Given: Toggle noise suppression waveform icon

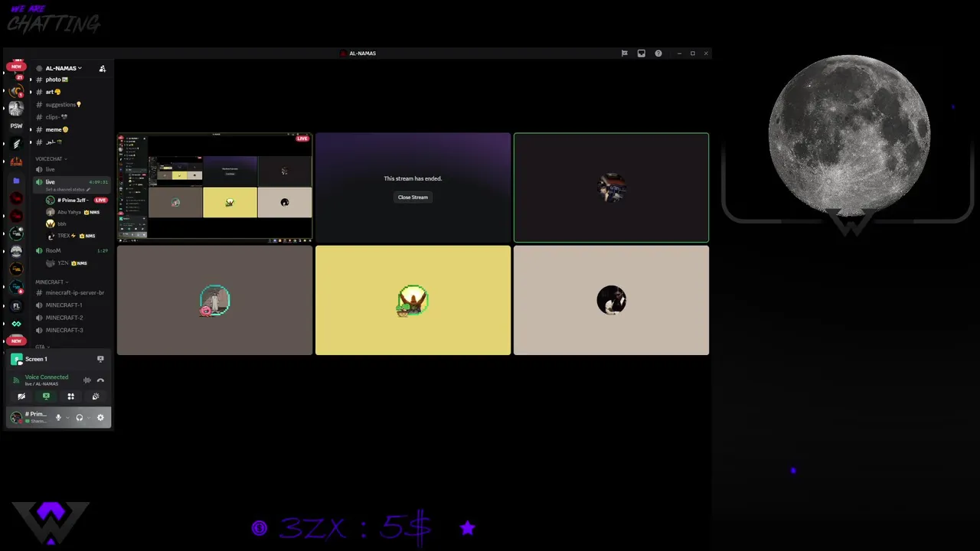Looking at the screenshot, I should 87,380.
